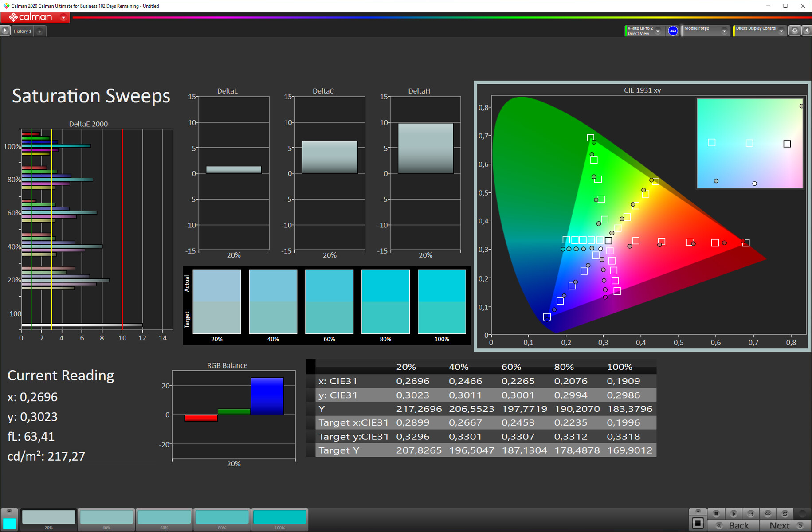The width and height of the screenshot is (812, 532).
Task: Click the Target y:CIE31 row label
Action: (353, 437)
